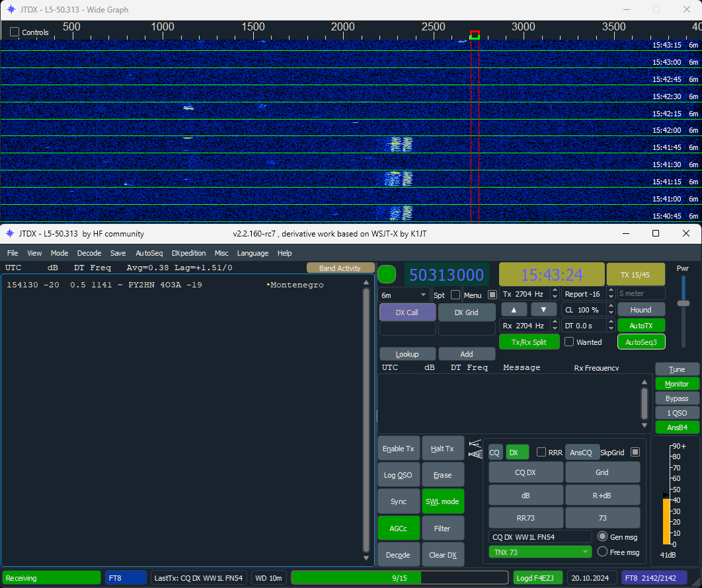Click the DX Grid input field
This screenshot has height=588, width=702.
click(x=467, y=328)
